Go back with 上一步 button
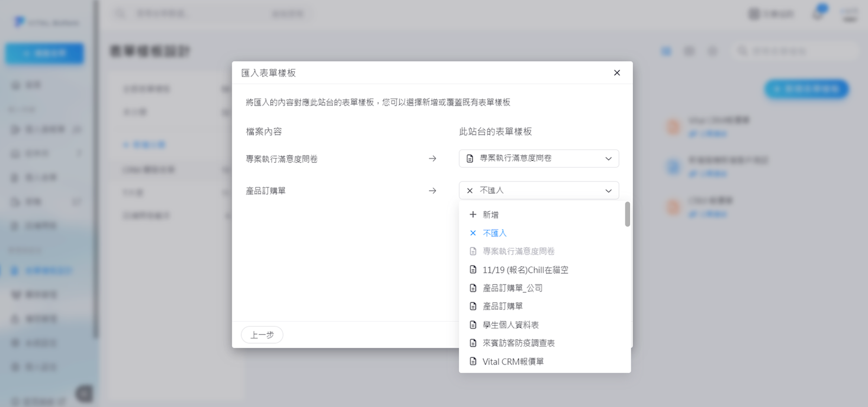This screenshot has height=407, width=868. click(262, 335)
